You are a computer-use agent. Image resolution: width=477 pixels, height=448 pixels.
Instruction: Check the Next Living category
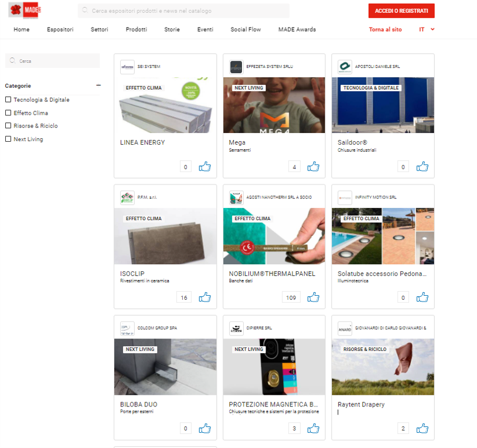pos(8,139)
